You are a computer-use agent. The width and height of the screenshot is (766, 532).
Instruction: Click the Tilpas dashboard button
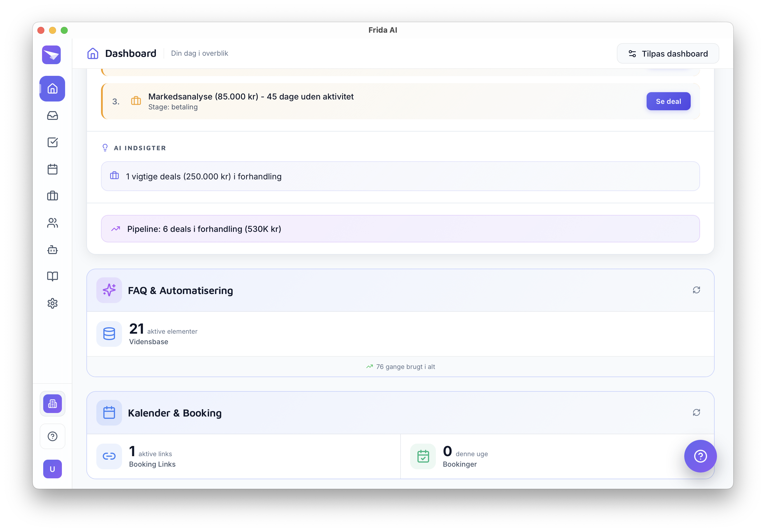point(668,54)
